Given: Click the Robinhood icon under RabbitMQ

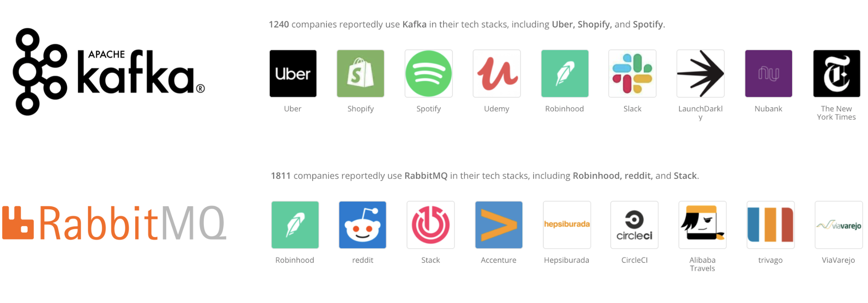Looking at the screenshot, I should [295, 225].
